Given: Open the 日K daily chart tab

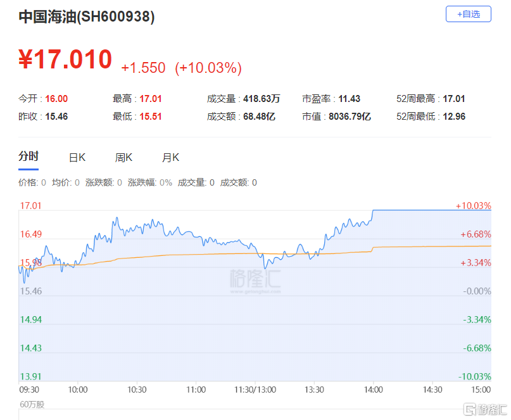Looking at the screenshot, I should click(77, 158).
